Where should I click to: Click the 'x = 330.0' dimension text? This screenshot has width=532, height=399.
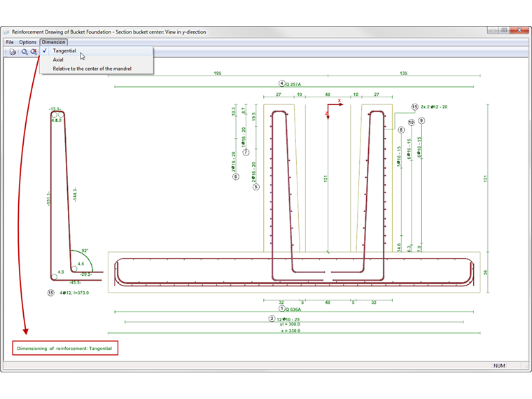[290, 330]
